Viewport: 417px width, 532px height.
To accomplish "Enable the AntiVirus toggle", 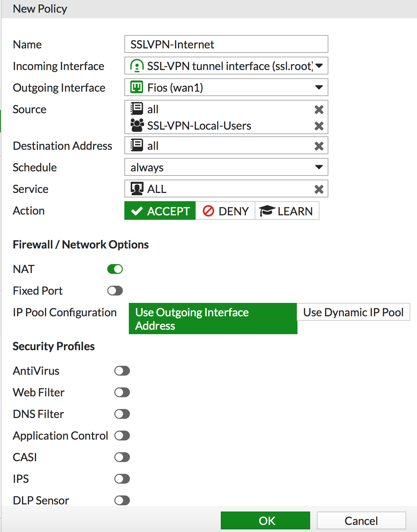I will pos(122,371).
